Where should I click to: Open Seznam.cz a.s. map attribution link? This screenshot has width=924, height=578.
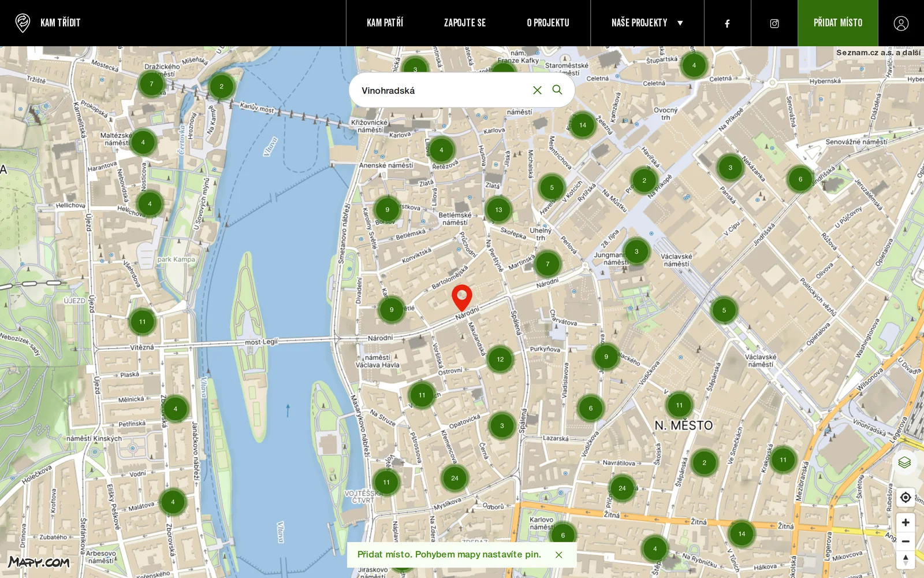pos(878,53)
